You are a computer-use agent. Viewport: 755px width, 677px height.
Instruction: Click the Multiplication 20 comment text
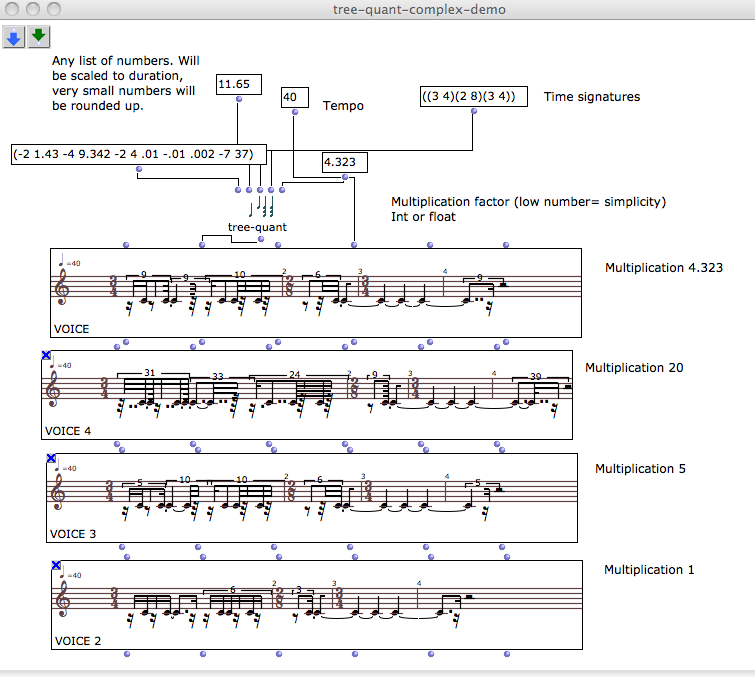[634, 368]
